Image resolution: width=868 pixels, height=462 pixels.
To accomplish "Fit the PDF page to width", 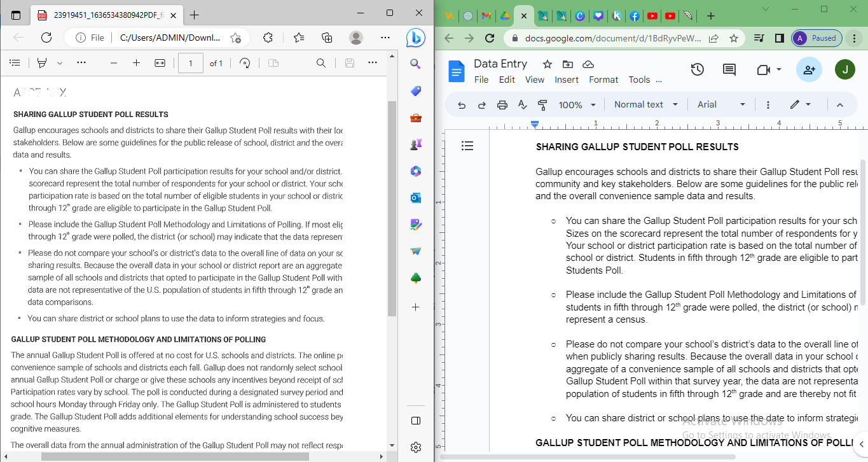I will coord(160,63).
